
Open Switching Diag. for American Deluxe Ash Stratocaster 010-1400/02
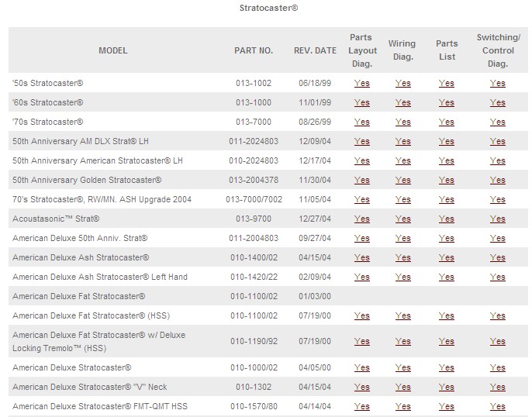[497, 257]
